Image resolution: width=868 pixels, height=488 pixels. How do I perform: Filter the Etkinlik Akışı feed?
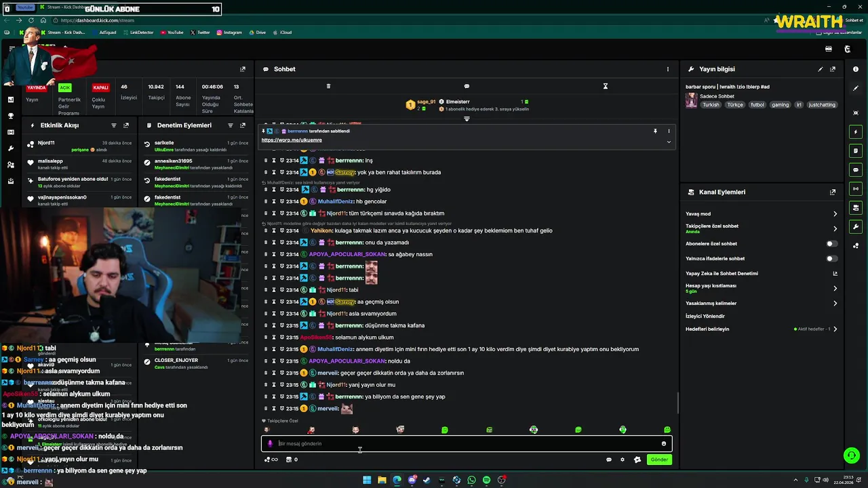[x=114, y=125]
